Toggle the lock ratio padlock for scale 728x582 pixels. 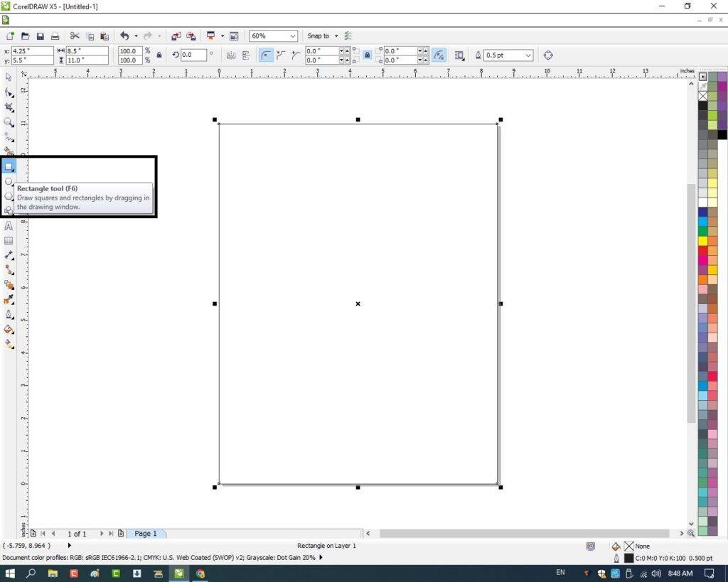[159, 55]
